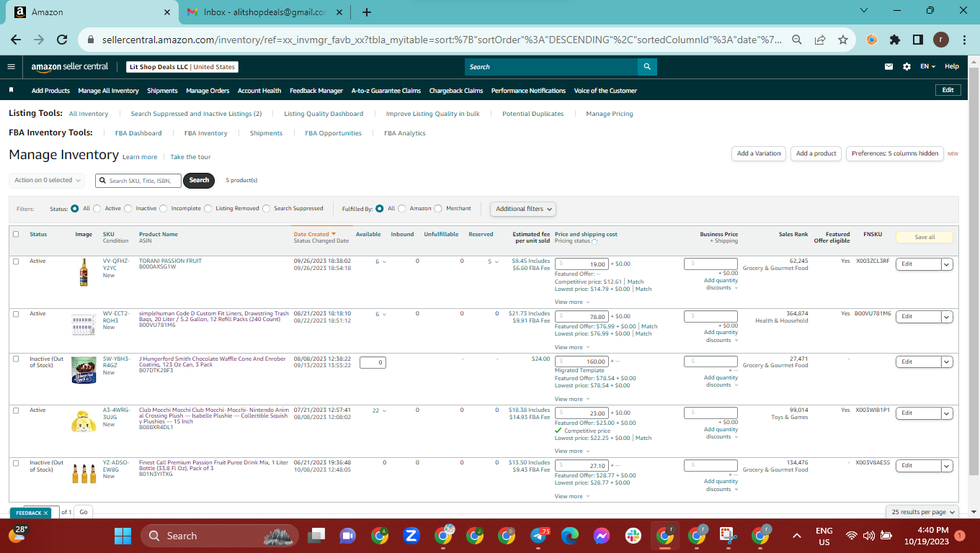Filter Fulfilled By to Merchant
The image size is (980, 553).
coord(438,209)
